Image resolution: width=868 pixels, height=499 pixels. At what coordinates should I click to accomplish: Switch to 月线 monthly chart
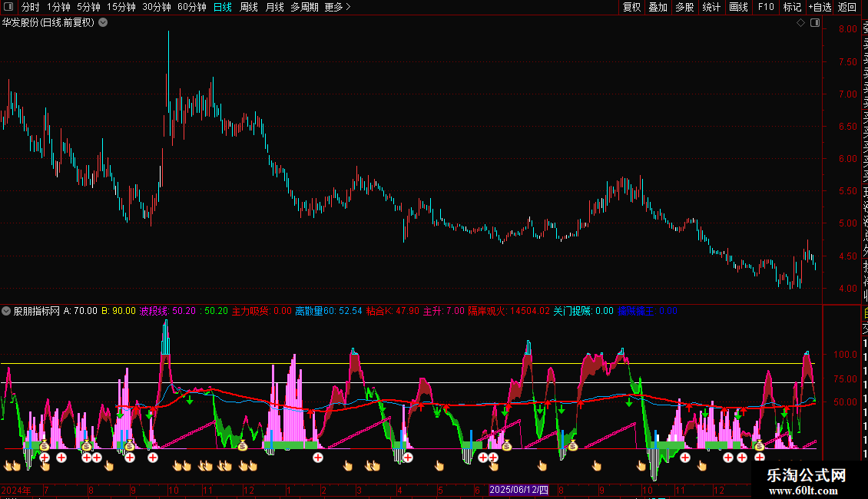point(274,7)
